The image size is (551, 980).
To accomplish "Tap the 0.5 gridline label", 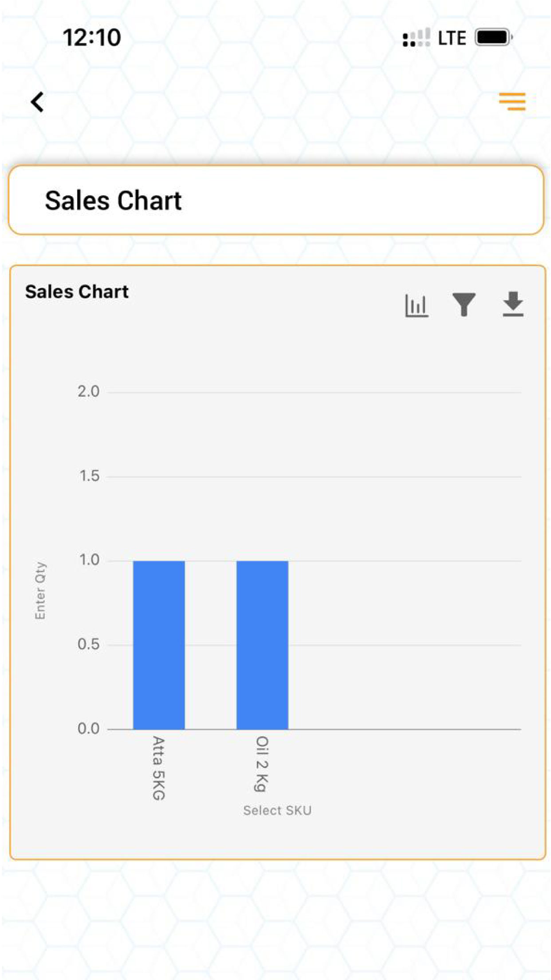I will (88, 644).
